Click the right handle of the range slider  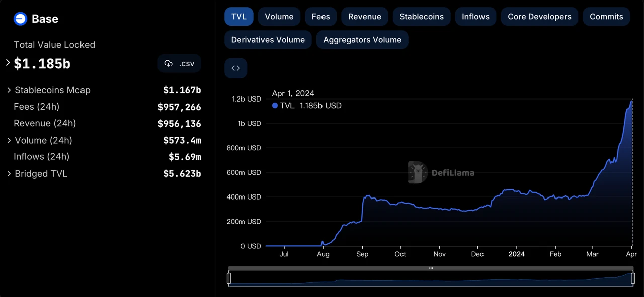pos(633,278)
